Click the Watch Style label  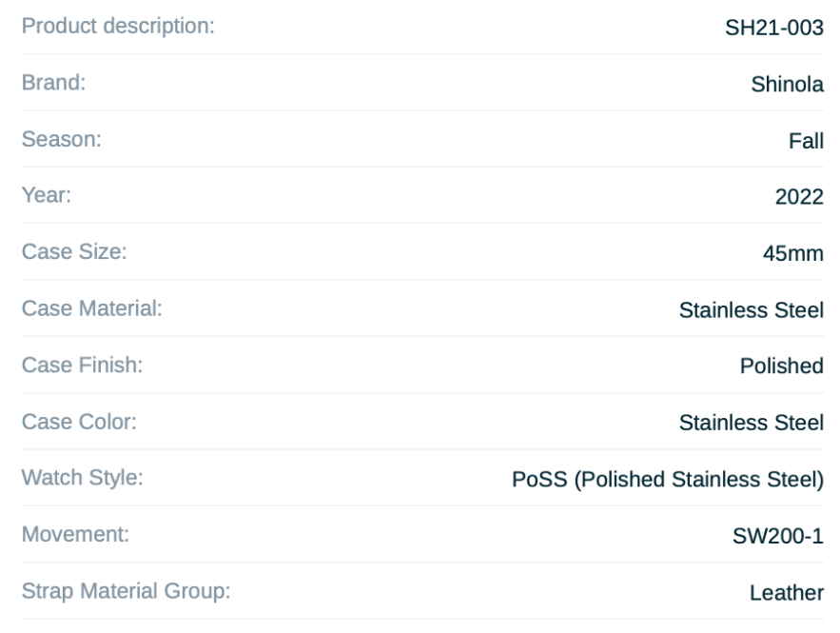point(82,478)
